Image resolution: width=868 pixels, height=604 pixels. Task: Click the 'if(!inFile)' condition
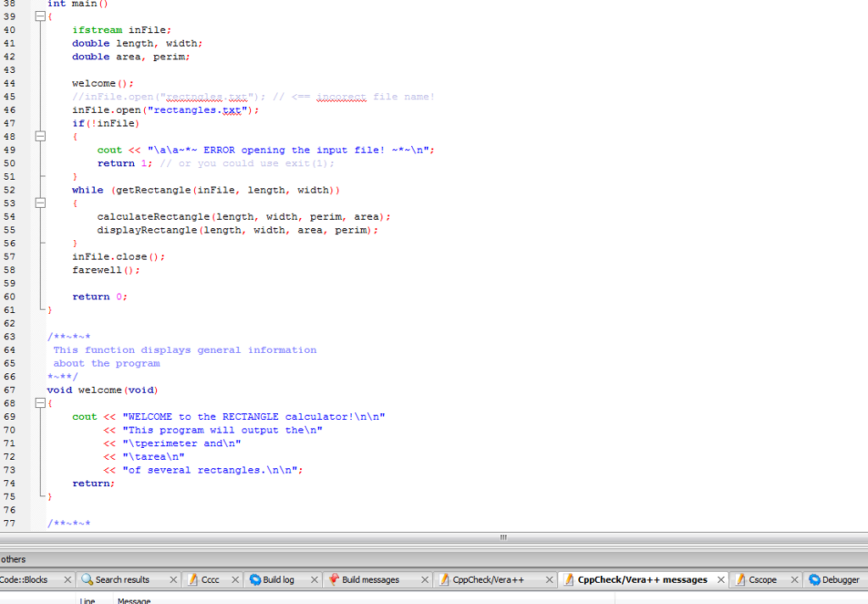(x=106, y=123)
